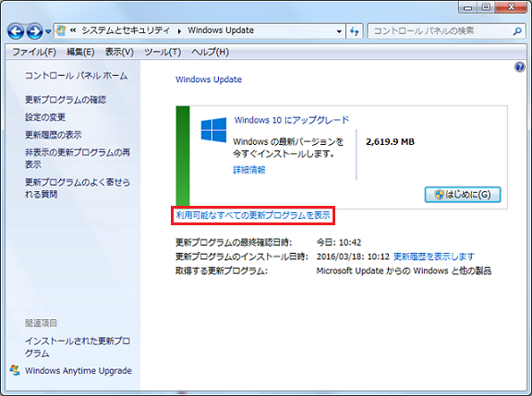Image resolution: width=532 pixels, height=396 pixels.
Task: Click the Control Panel icon in address bar
Action: 61,30
